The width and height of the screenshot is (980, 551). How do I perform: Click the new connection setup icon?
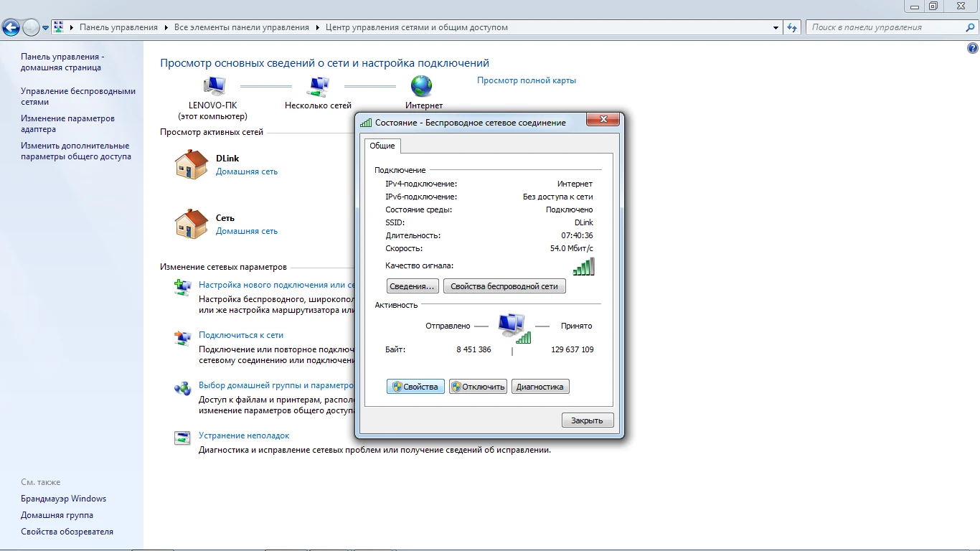click(x=182, y=287)
